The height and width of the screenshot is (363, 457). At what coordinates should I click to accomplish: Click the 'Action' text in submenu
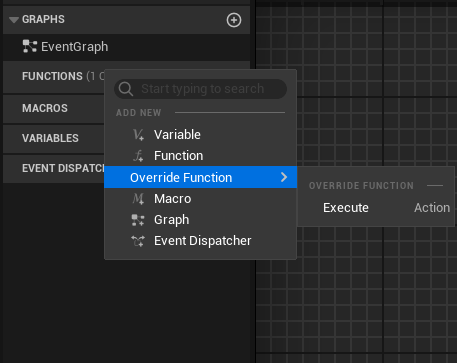point(432,208)
